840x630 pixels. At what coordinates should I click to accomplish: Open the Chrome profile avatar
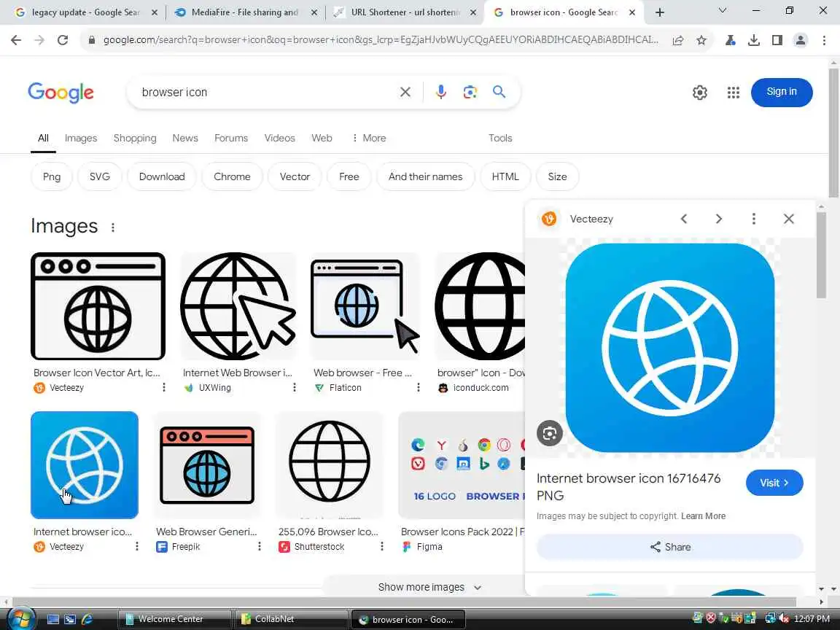(x=801, y=40)
